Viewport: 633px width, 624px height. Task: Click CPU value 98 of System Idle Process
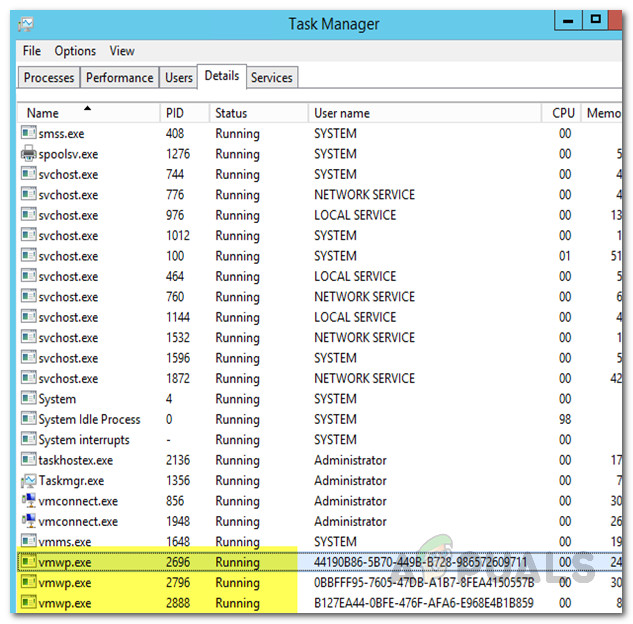click(565, 419)
